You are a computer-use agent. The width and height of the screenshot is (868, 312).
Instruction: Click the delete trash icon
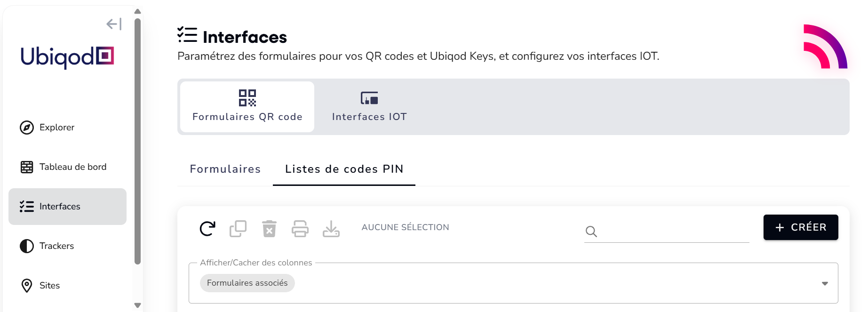[x=269, y=229]
